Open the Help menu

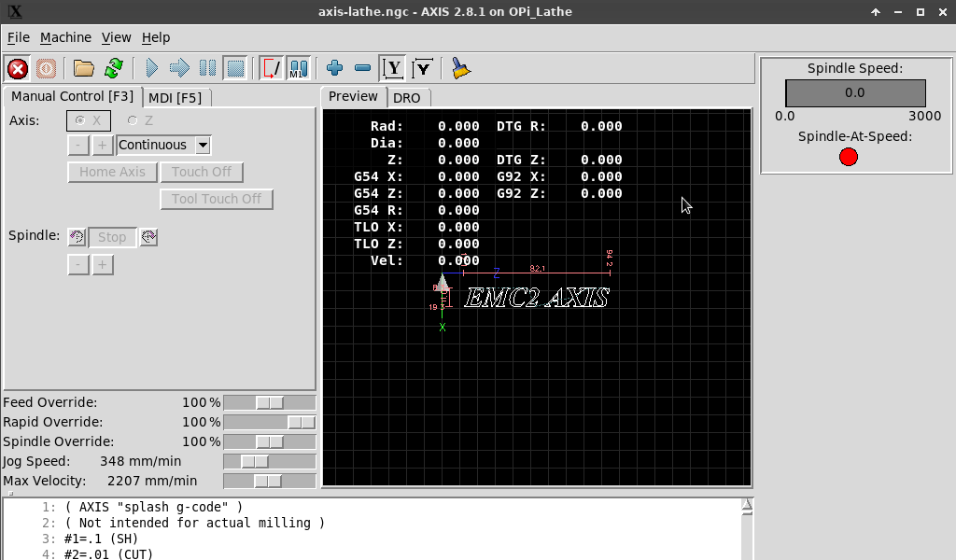pos(156,37)
